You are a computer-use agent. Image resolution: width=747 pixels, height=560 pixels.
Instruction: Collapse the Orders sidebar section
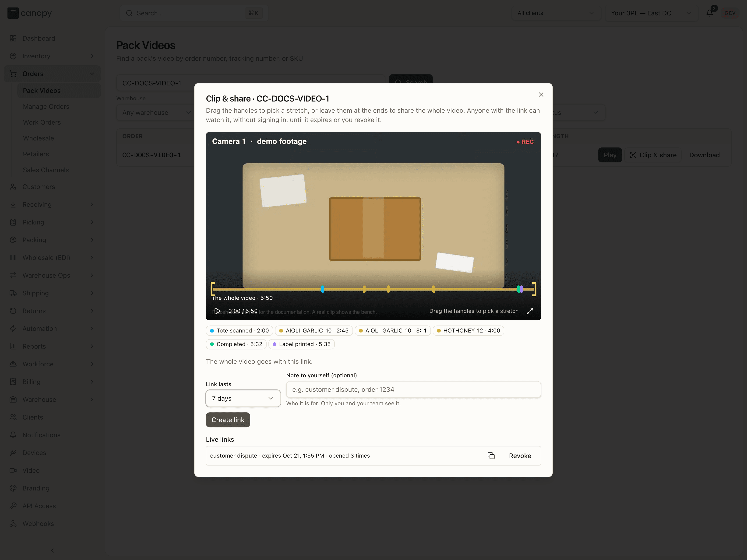[52, 74]
